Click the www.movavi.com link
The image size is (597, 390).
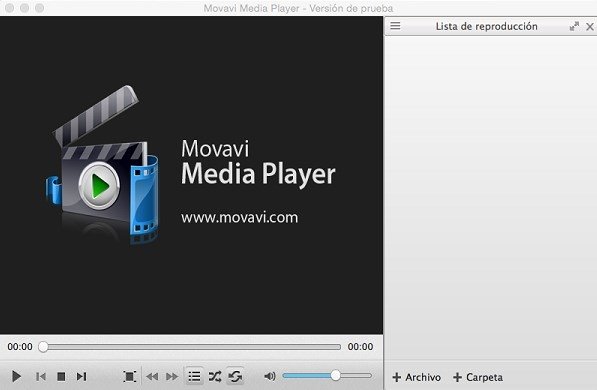coord(239,218)
